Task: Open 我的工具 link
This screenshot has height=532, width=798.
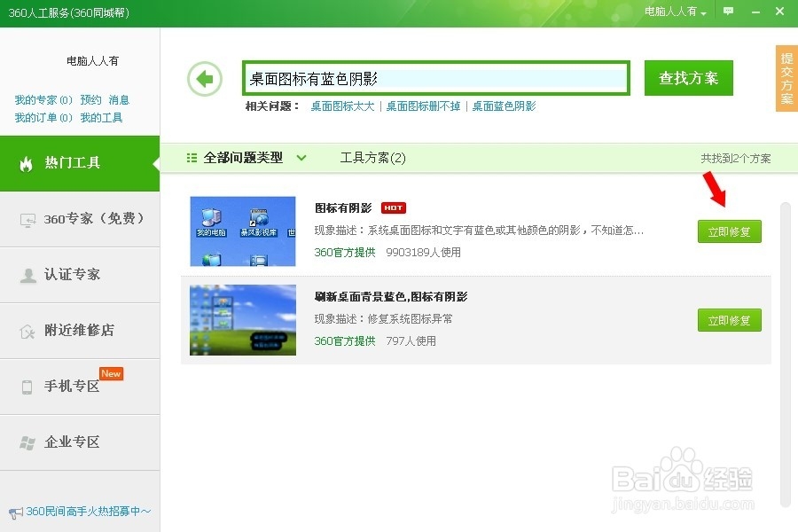Action: click(101, 118)
